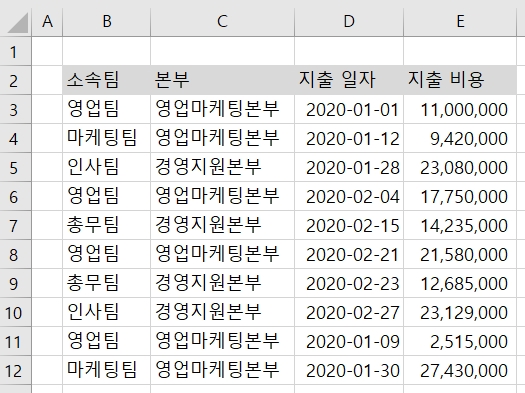Image resolution: width=525 pixels, height=393 pixels.
Task: Select row 3 header
Action: pos(15,109)
